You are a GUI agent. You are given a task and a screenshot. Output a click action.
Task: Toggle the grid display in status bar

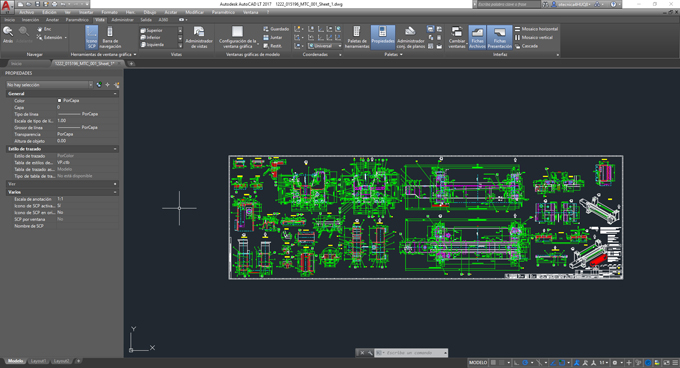[494, 363]
